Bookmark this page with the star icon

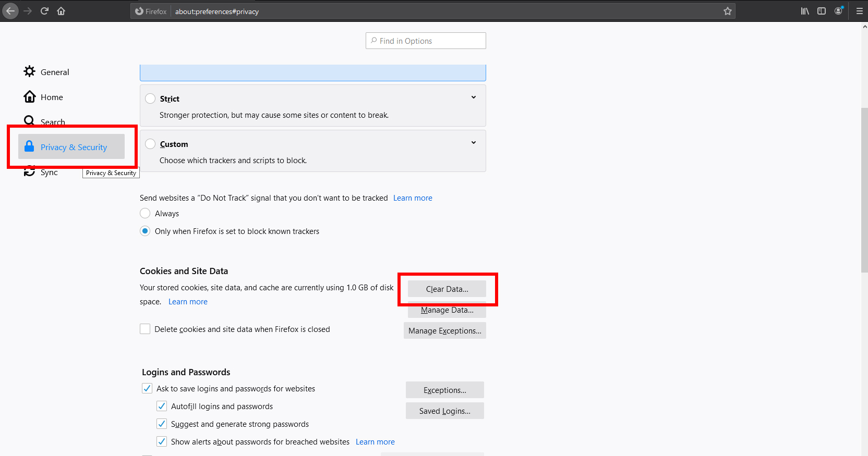pos(727,11)
